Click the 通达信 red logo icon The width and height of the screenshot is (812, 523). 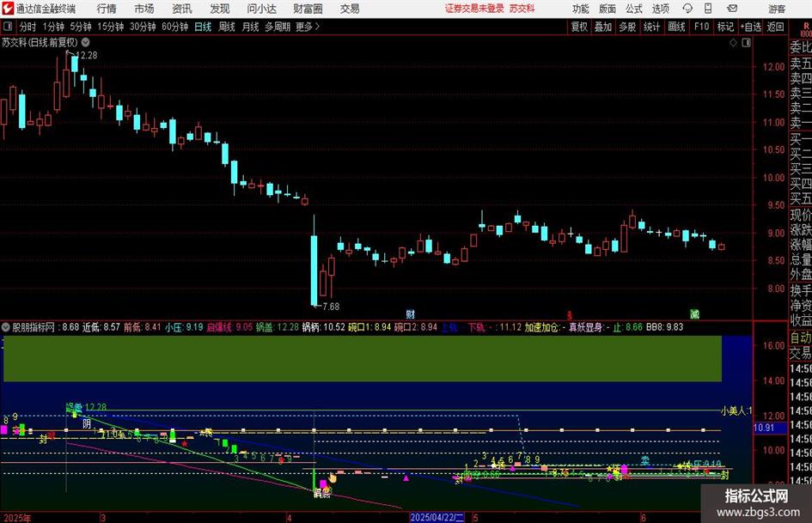(x=7, y=9)
